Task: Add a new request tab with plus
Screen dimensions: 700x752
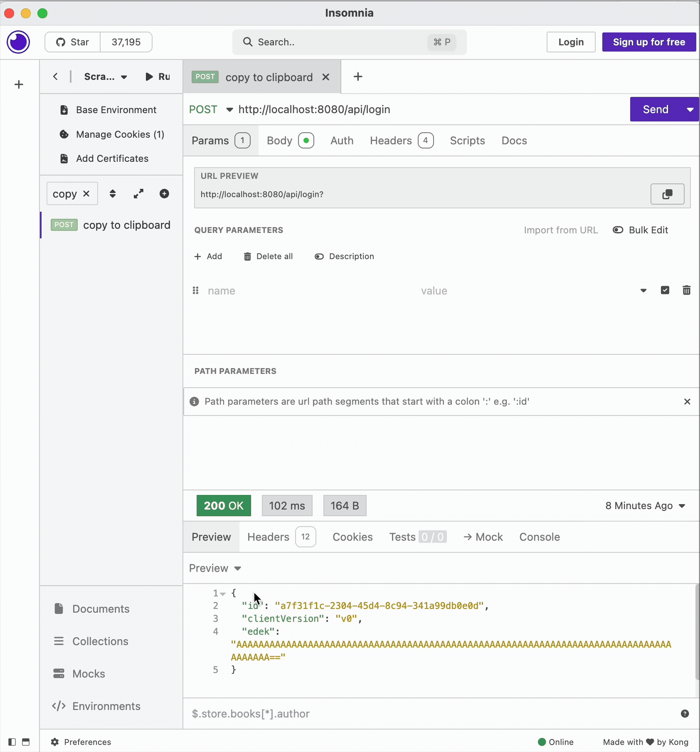Action: [x=358, y=77]
